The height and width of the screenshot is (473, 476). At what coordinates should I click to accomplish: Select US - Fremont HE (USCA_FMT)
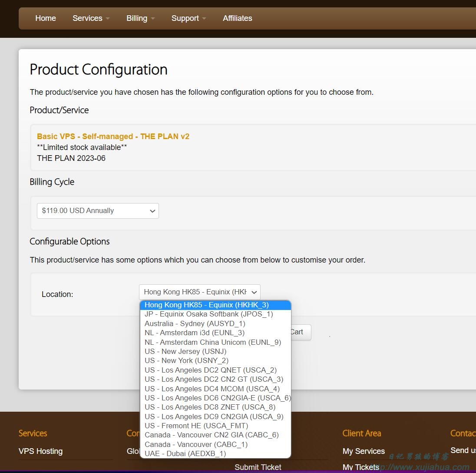tap(215, 426)
